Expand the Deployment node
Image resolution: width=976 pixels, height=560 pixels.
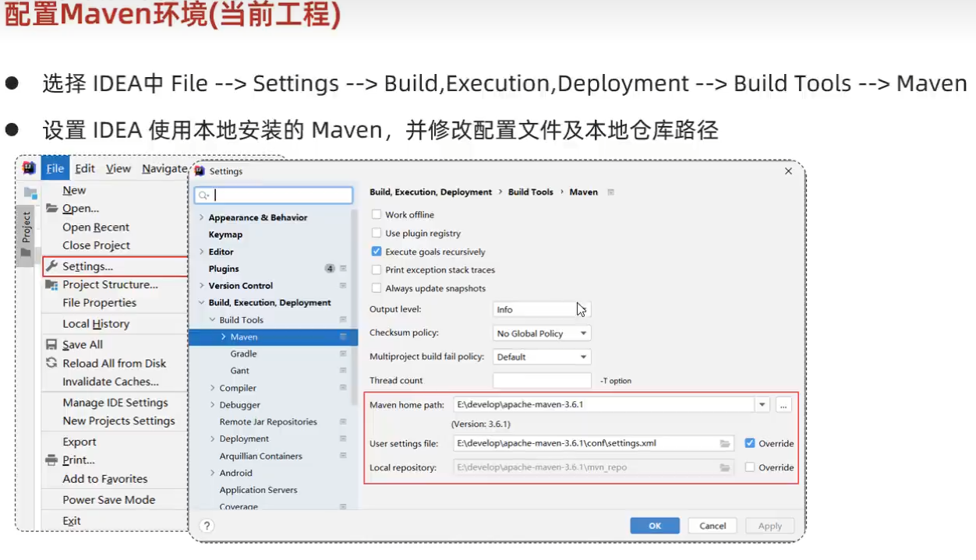[x=213, y=439]
